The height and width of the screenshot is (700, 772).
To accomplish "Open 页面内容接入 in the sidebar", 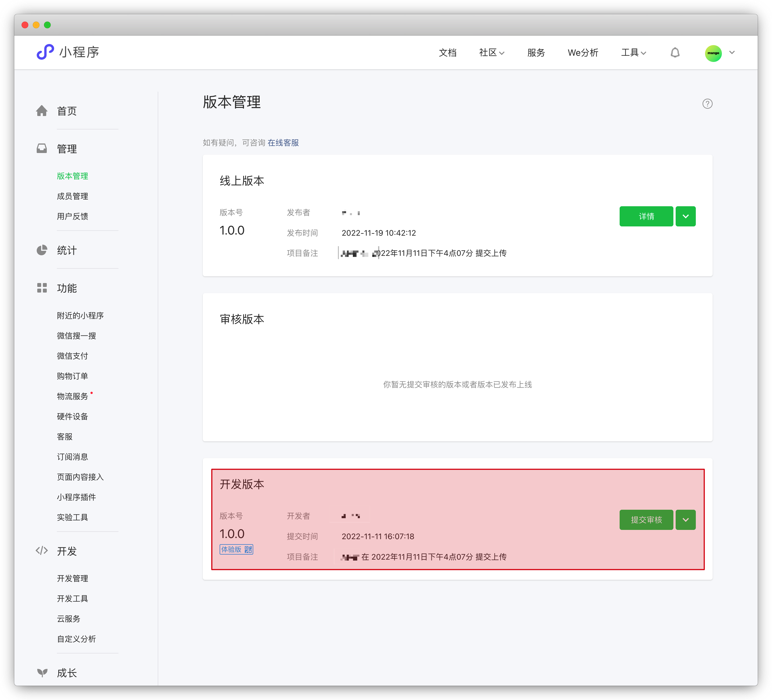I will (x=80, y=477).
